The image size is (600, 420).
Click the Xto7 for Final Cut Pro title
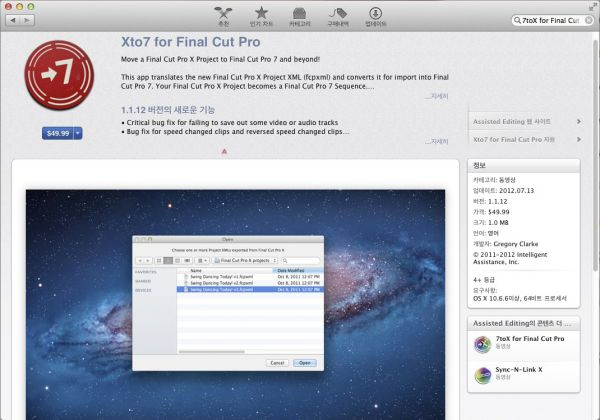(x=191, y=42)
